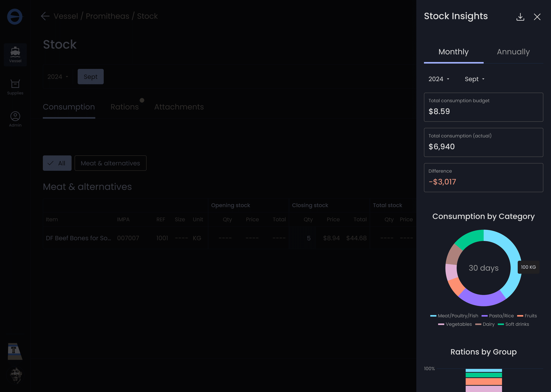
Task: Click the Stock breadcrumb link
Action: click(147, 16)
